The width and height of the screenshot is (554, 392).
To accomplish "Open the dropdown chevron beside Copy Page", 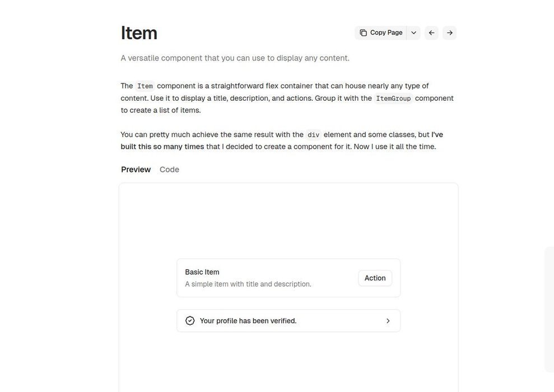I will click(x=413, y=33).
